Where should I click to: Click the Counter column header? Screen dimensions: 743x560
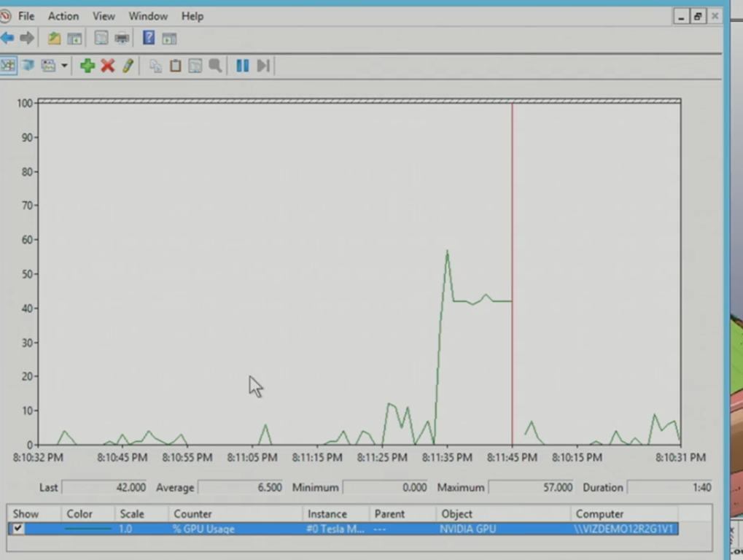(x=192, y=514)
